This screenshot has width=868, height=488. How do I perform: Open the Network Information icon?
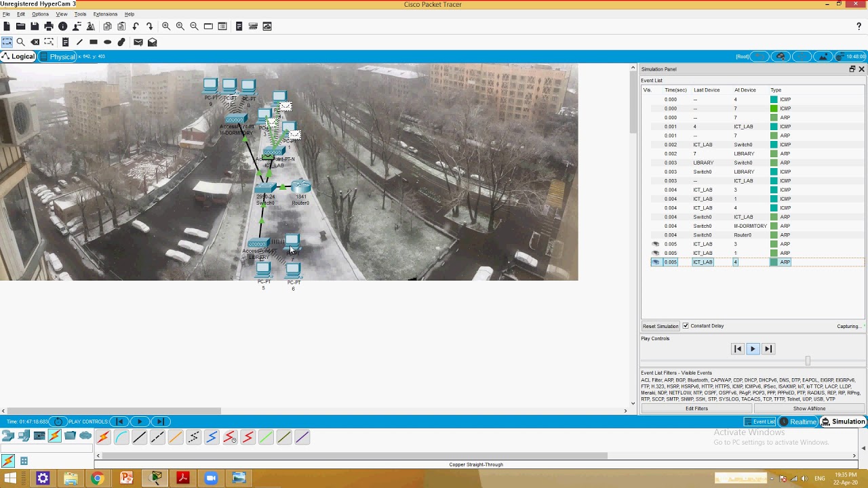(x=63, y=26)
